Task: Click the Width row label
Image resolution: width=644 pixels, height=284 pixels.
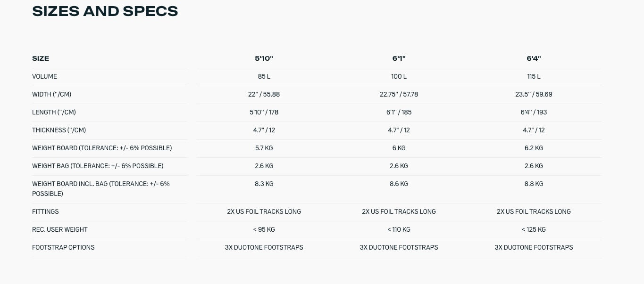Action: pos(51,94)
